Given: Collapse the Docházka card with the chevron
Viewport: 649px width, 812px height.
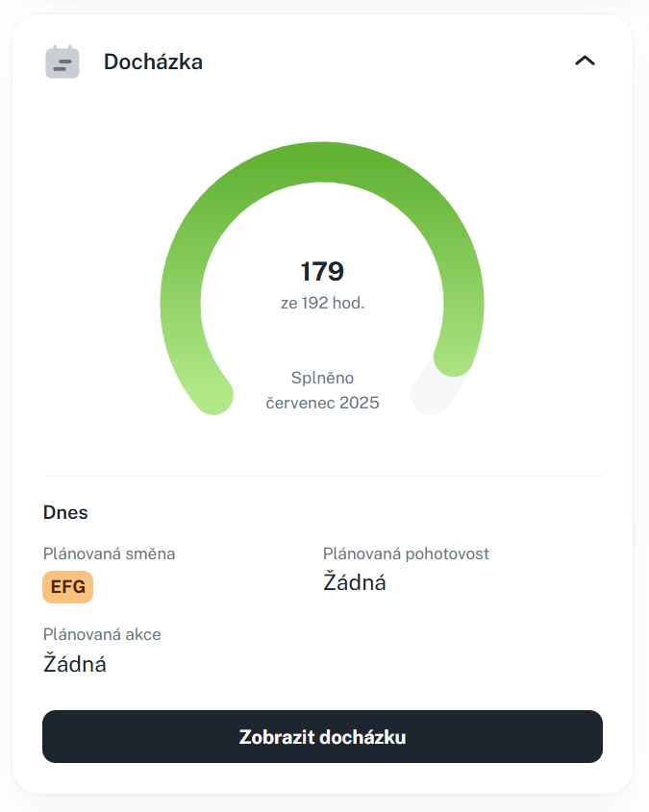Looking at the screenshot, I should [x=585, y=61].
